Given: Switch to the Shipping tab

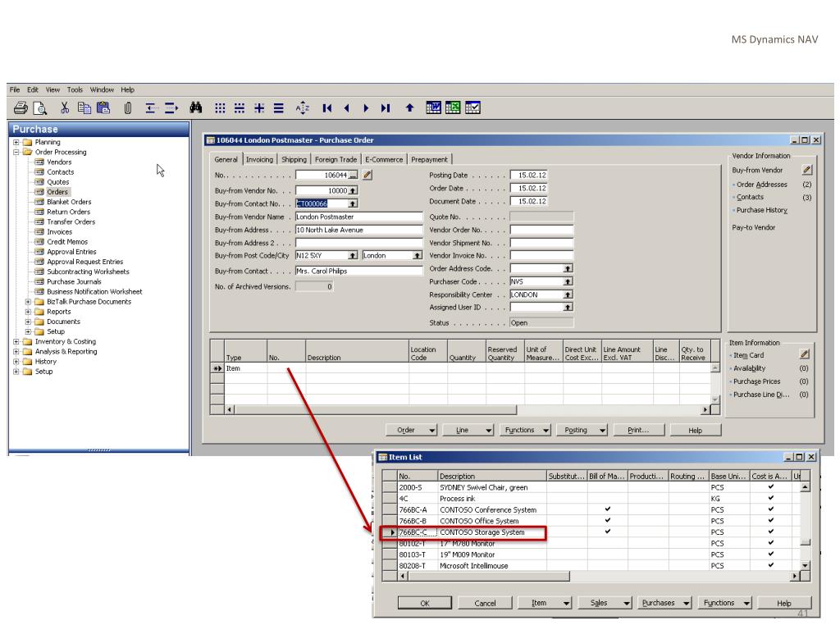Looking at the screenshot, I should tap(294, 160).
